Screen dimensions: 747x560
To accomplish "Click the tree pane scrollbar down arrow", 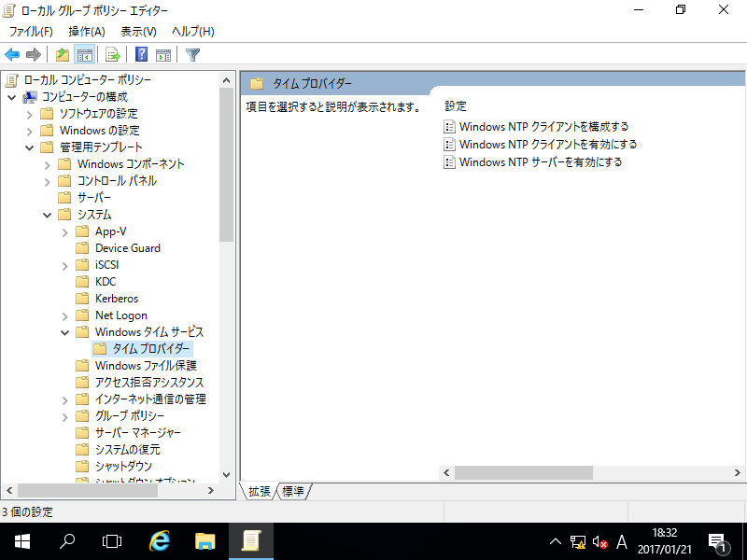I will pyautogui.click(x=226, y=472).
